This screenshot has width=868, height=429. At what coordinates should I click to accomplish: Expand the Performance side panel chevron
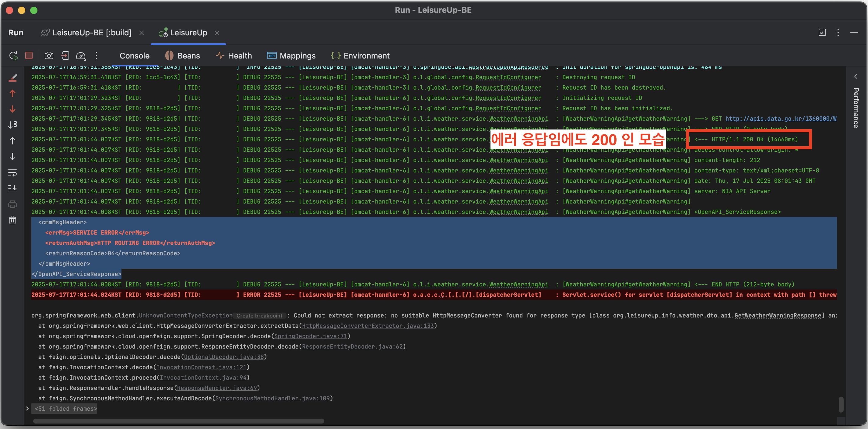coord(855,76)
